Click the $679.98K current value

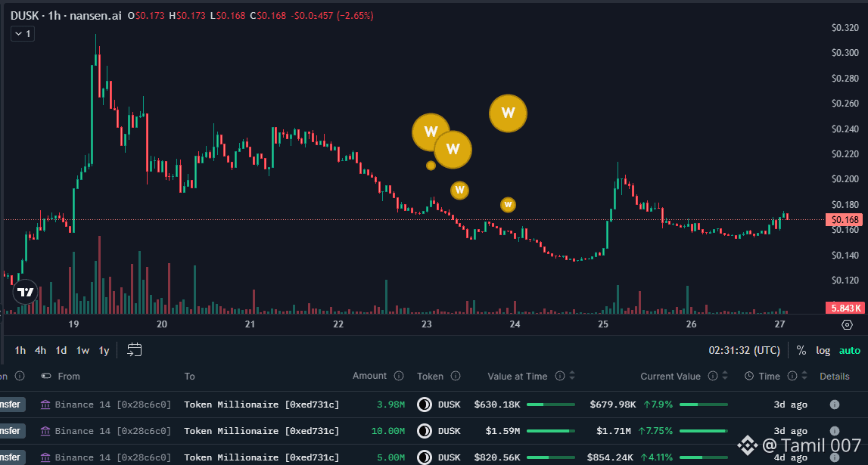point(612,405)
